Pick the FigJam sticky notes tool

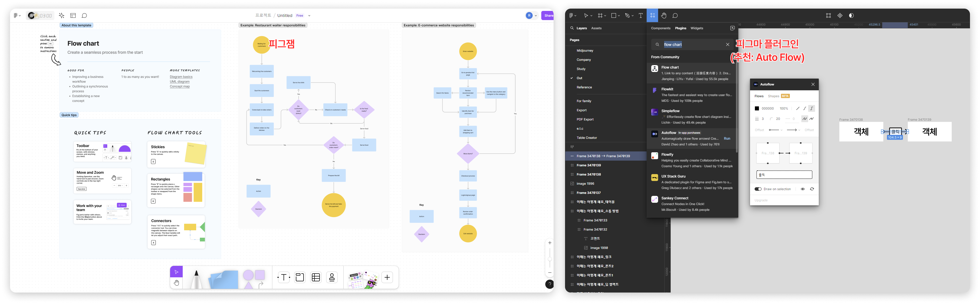(x=224, y=279)
